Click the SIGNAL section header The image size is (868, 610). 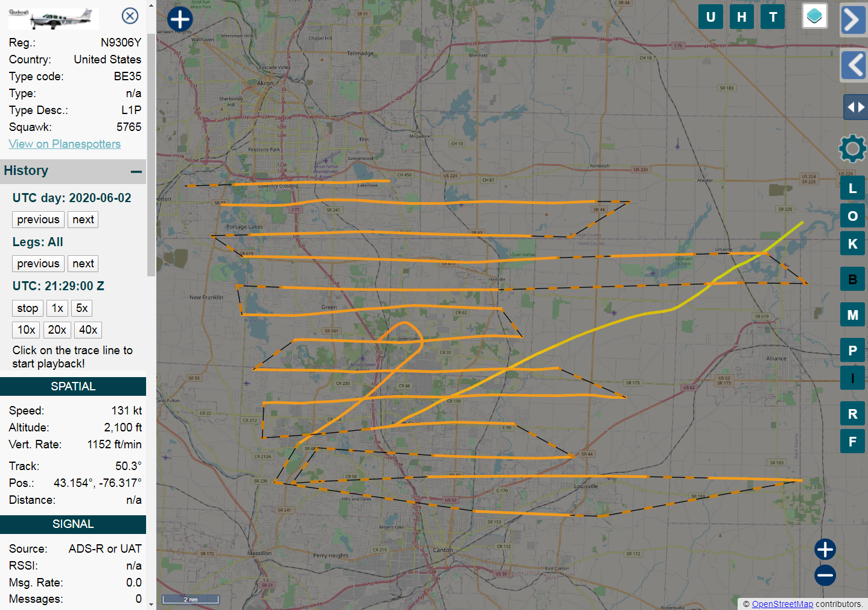point(73,524)
